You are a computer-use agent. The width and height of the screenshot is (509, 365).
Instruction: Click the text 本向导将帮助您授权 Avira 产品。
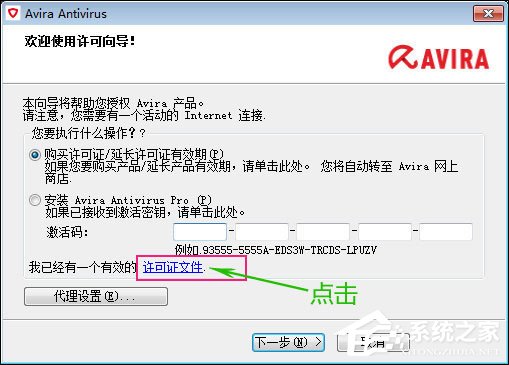(x=113, y=103)
